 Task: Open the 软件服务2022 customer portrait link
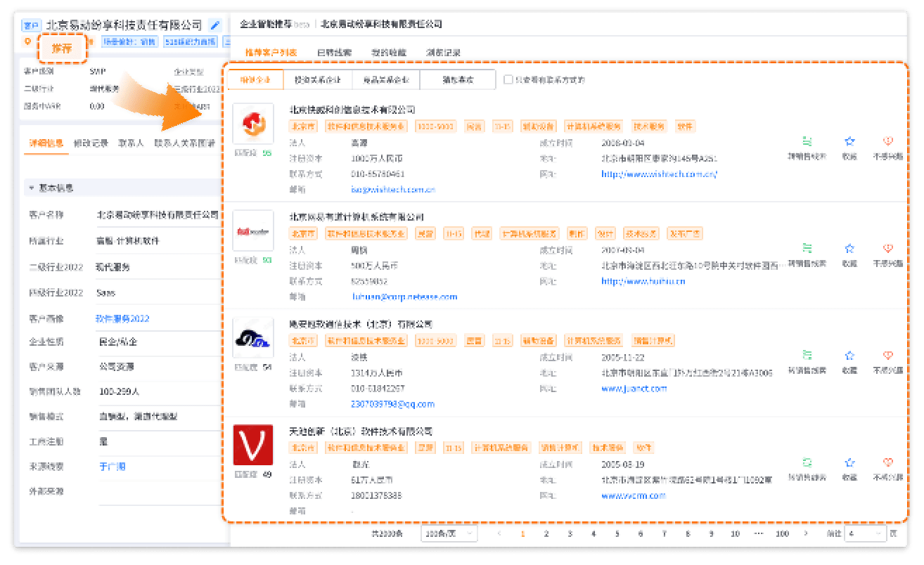coord(123,319)
